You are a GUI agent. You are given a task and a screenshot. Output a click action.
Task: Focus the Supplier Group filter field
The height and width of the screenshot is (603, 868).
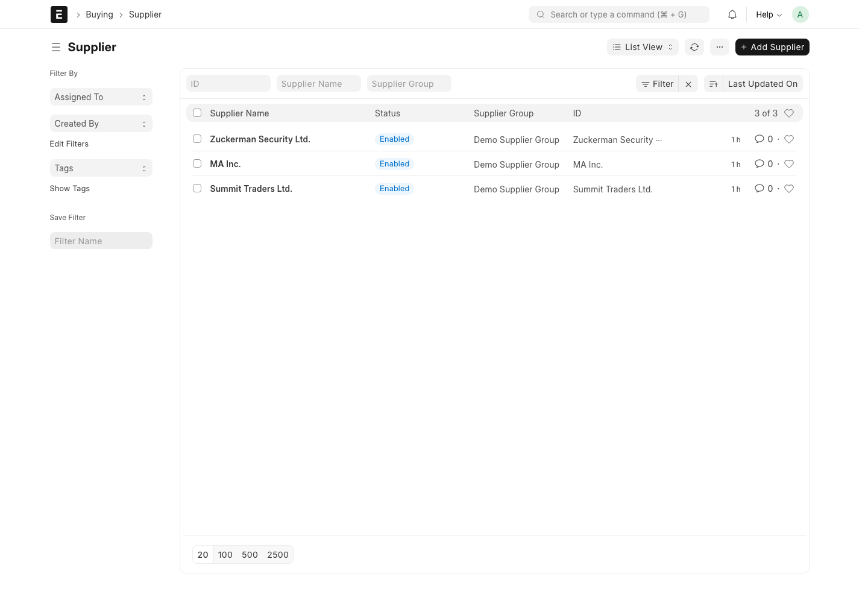pyautogui.click(x=409, y=84)
